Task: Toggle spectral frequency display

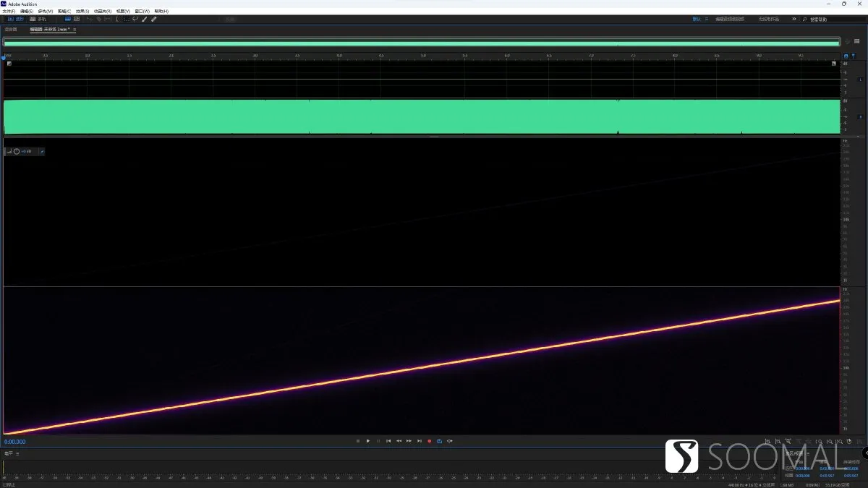Action: [x=68, y=19]
